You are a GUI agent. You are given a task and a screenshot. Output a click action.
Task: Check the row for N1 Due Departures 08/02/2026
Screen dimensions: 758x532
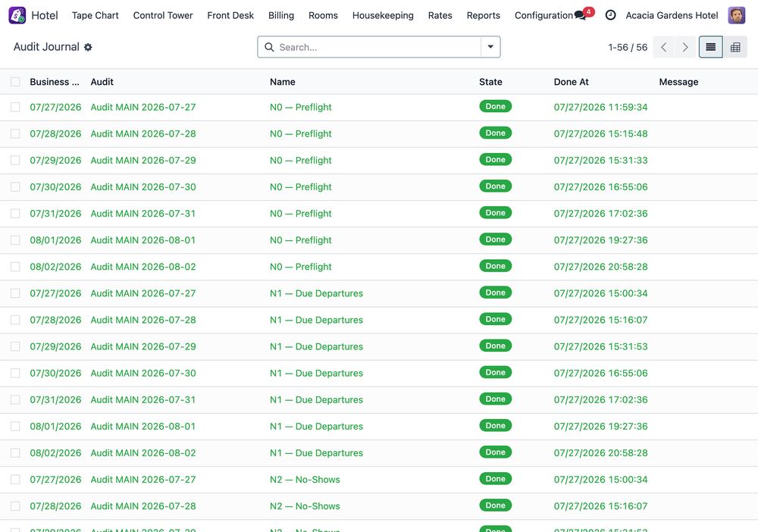click(x=15, y=452)
